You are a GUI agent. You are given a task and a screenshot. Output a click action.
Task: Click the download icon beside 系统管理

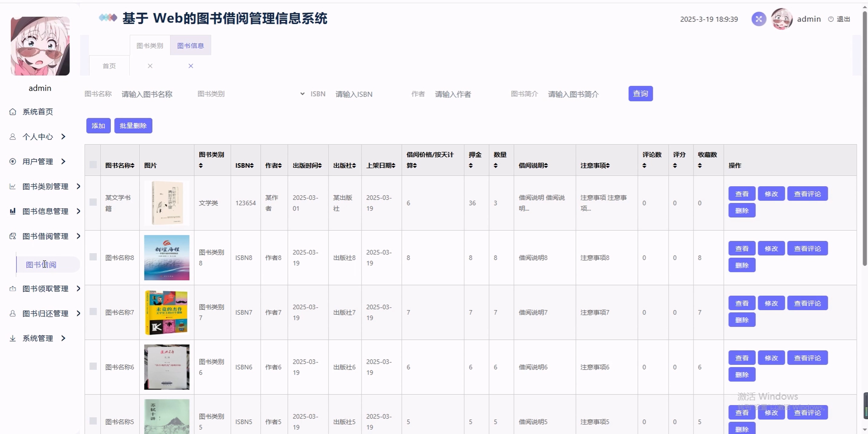12,338
